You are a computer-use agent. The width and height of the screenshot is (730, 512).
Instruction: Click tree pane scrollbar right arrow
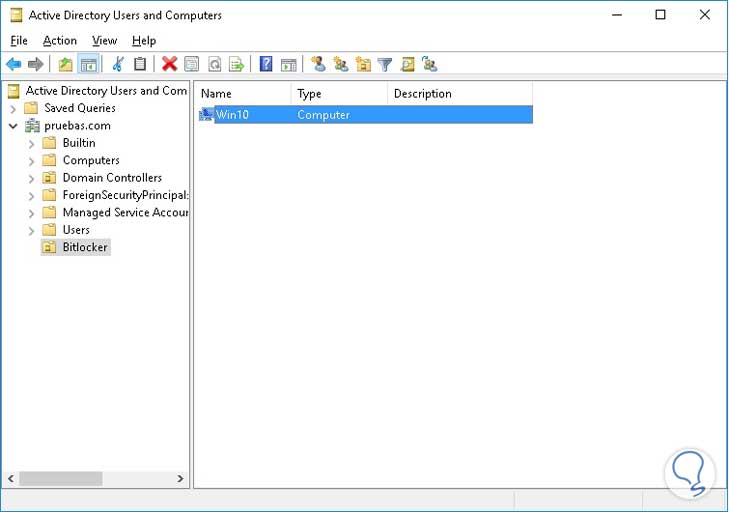coord(181,478)
